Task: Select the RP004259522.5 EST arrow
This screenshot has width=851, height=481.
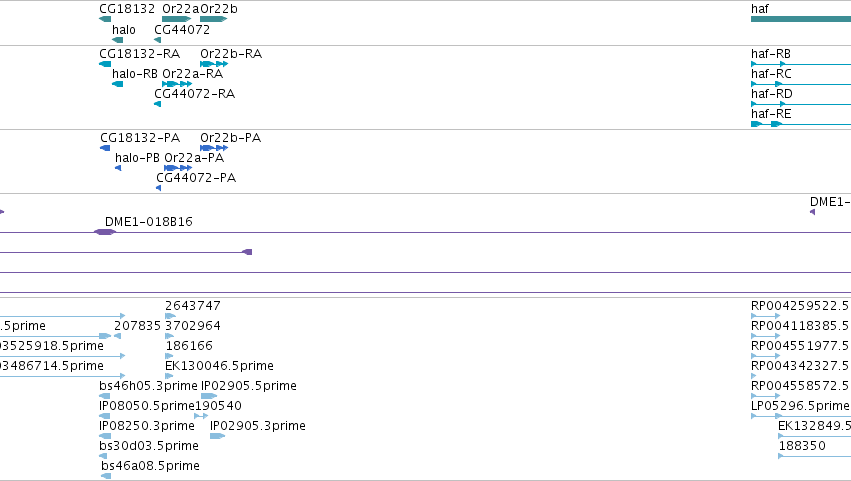Action: (766, 316)
